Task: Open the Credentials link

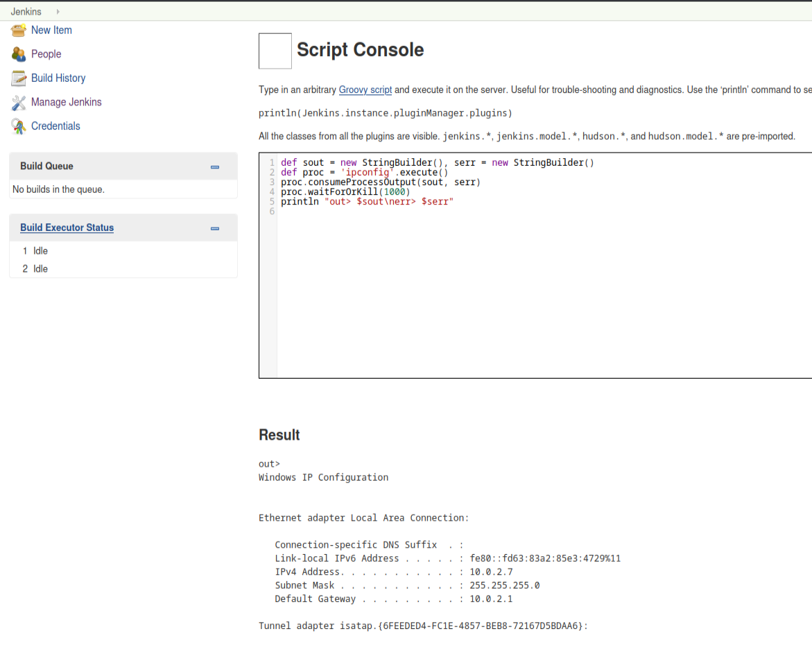Action: coord(55,126)
